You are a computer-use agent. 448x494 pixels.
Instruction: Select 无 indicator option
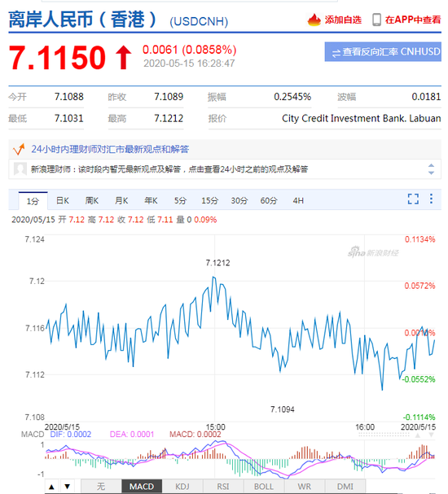pyautogui.click(x=101, y=487)
